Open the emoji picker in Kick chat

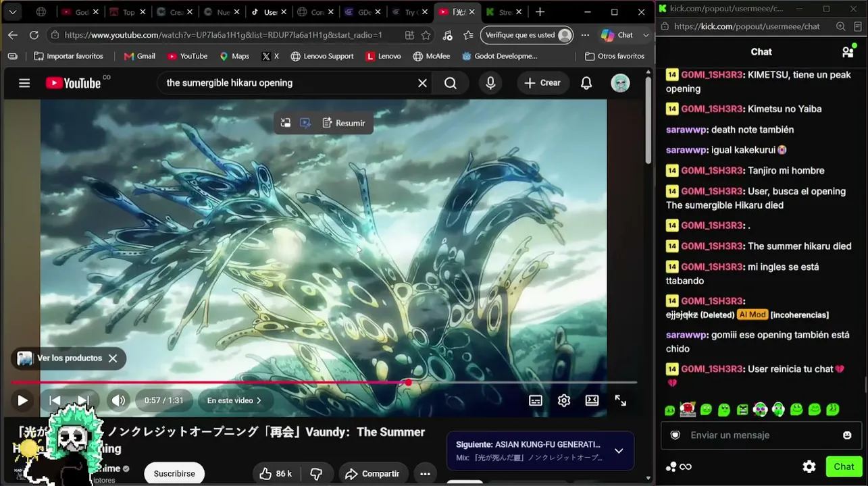pyautogui.click(x=847, y=435)
